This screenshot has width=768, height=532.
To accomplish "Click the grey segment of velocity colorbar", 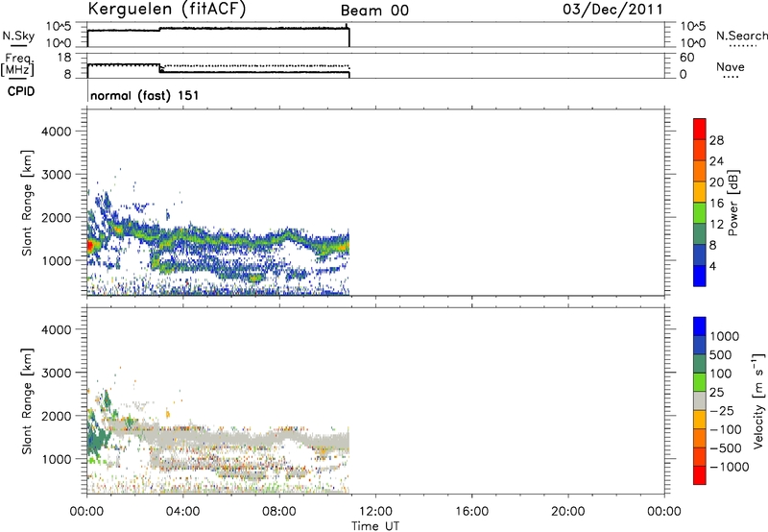I will [x=700, y=401].
